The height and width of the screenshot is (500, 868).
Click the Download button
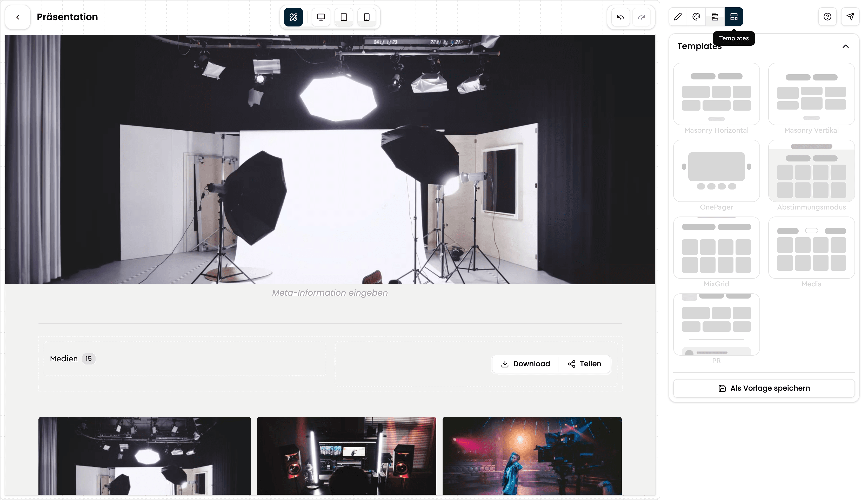tap(525, 364)
